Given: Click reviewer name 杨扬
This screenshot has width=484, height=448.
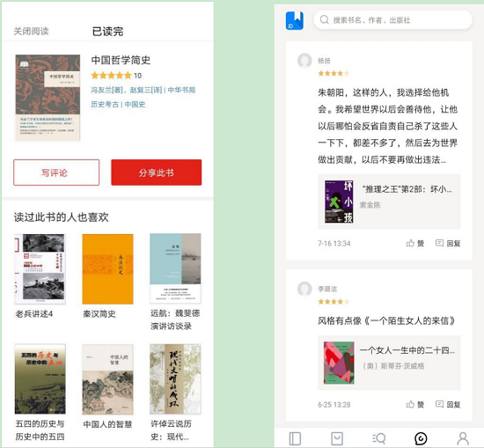Looking at the screenshot, I should click(x=324, y=61).
